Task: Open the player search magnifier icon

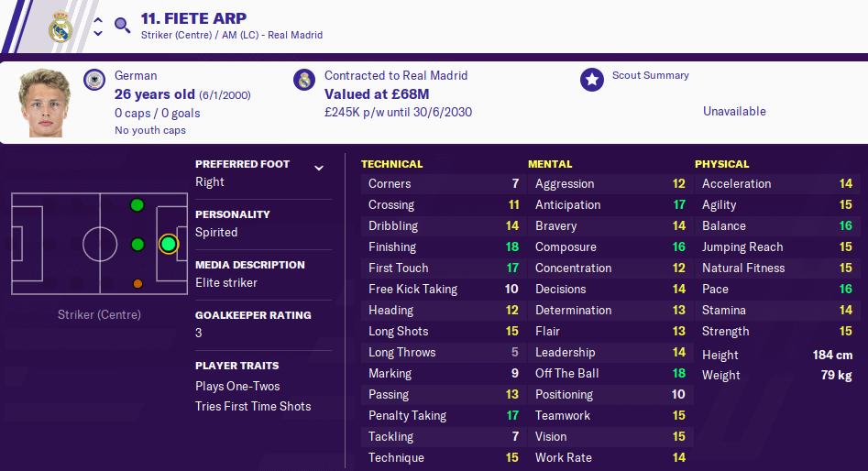Action: click(x=122, y=26)
